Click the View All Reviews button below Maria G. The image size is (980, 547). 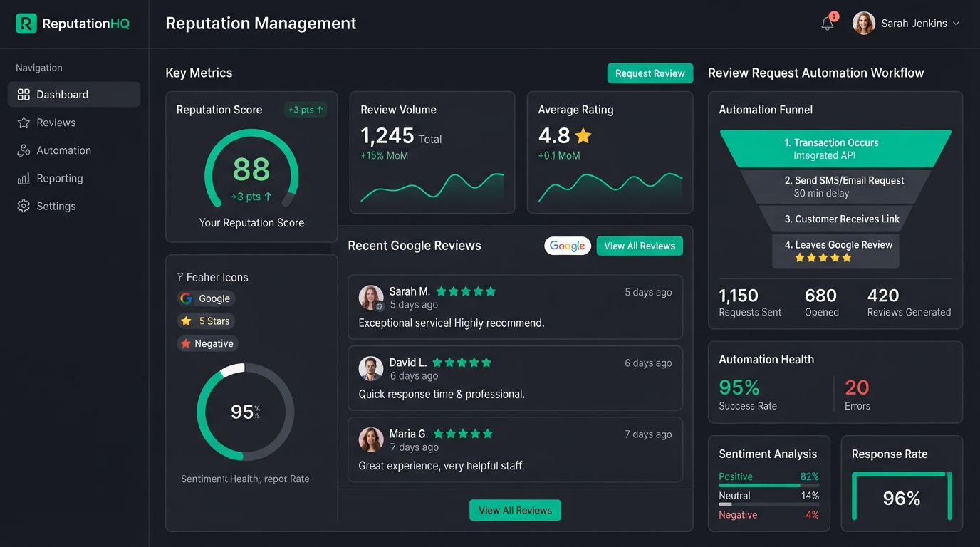(515, 510)
